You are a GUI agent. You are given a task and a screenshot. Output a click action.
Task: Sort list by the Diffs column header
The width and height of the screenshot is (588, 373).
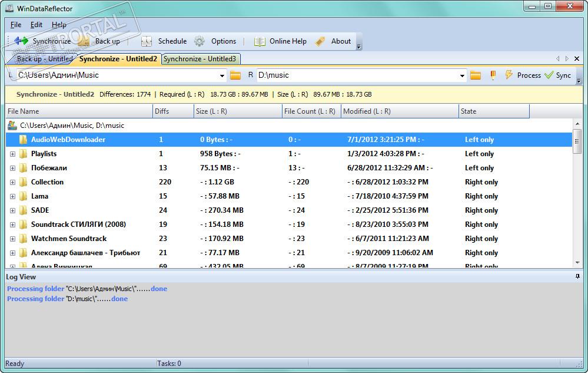coord(173,111)
